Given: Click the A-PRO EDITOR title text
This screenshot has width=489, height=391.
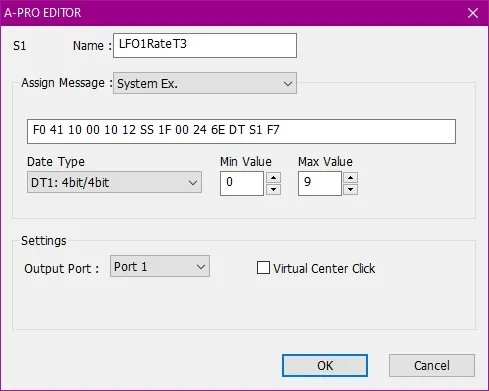Looking at the screenshot, I should coord(43,13).
